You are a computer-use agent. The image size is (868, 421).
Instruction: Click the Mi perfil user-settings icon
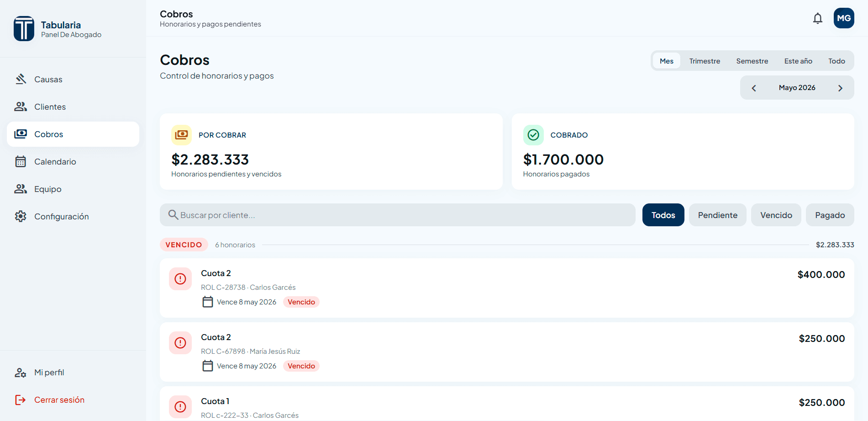[21, 373]
